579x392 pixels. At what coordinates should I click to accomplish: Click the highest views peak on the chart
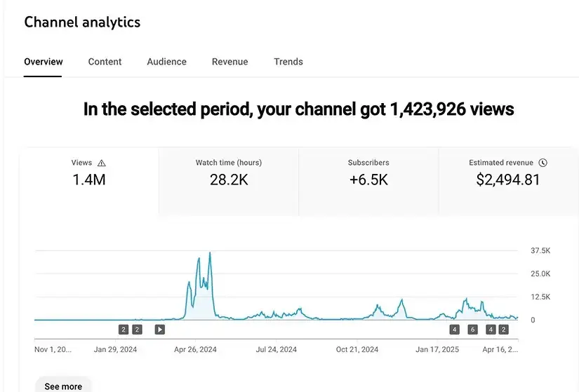(x=210, y=253)
